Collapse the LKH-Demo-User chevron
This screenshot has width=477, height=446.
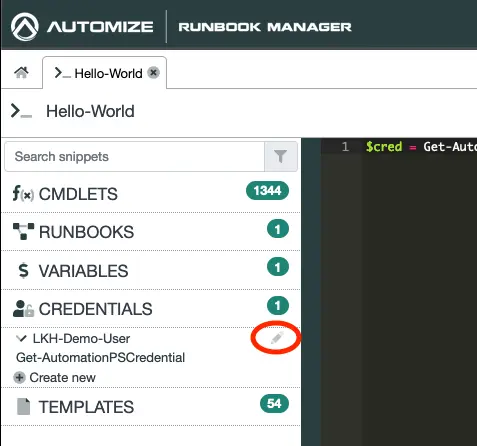pyautogui.click(x=21, y=339)
